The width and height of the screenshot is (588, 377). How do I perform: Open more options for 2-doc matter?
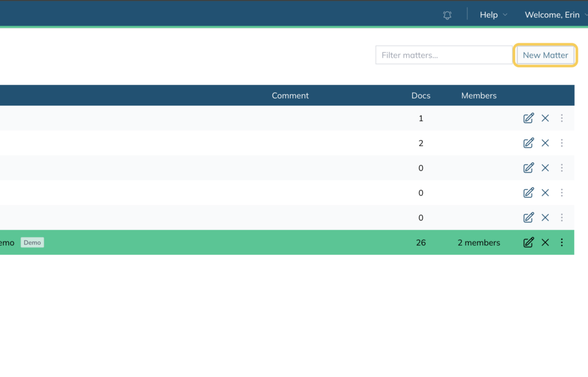click(x=562, y=143)
